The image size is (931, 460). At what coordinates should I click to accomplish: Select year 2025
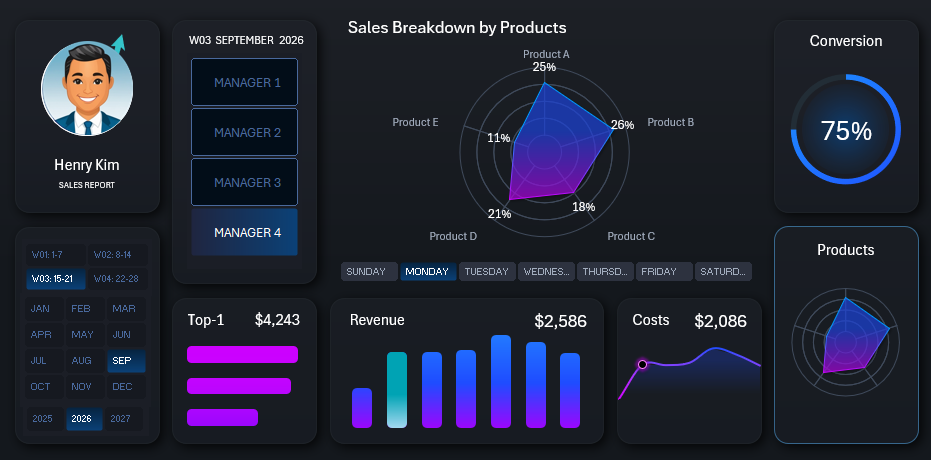42,419
